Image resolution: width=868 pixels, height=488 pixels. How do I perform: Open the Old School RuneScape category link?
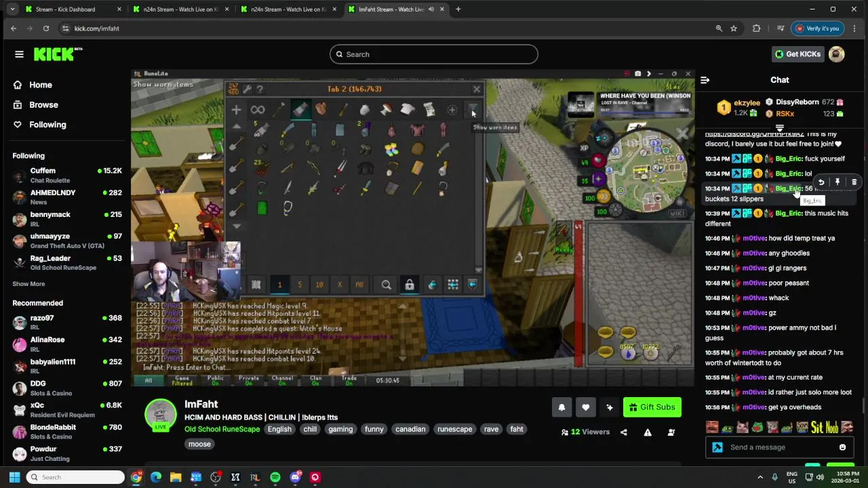pyautogui.click(x=222, y=430)
